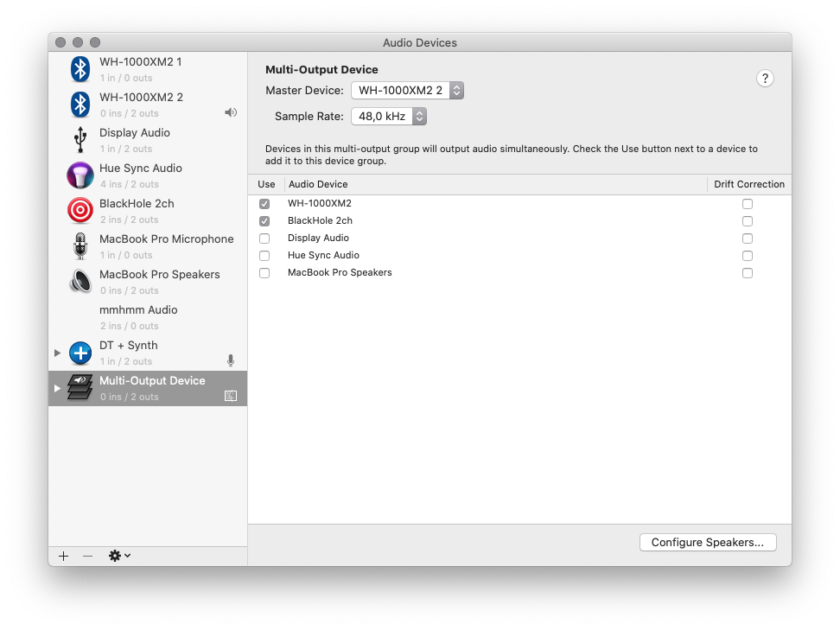Viewport: 840px width, 630px height.
Task: Select the 'Hue Sync Audio' sidebar label
Action: 141,169
